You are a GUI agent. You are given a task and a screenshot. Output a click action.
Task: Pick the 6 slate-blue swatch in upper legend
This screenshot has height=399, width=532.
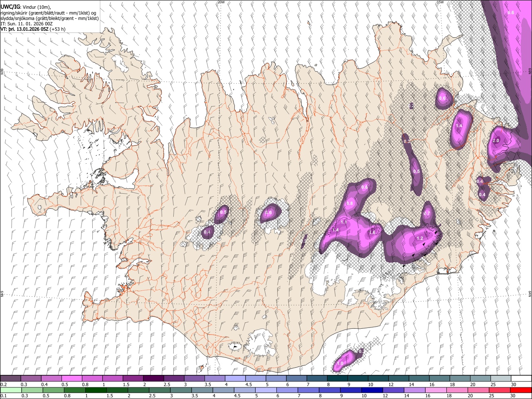click(x=296, y=379)
